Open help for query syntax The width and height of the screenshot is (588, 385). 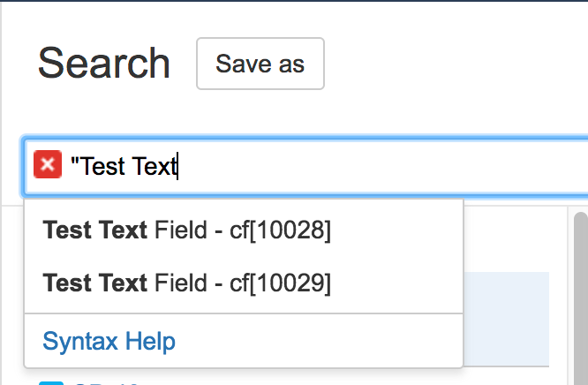109,341
